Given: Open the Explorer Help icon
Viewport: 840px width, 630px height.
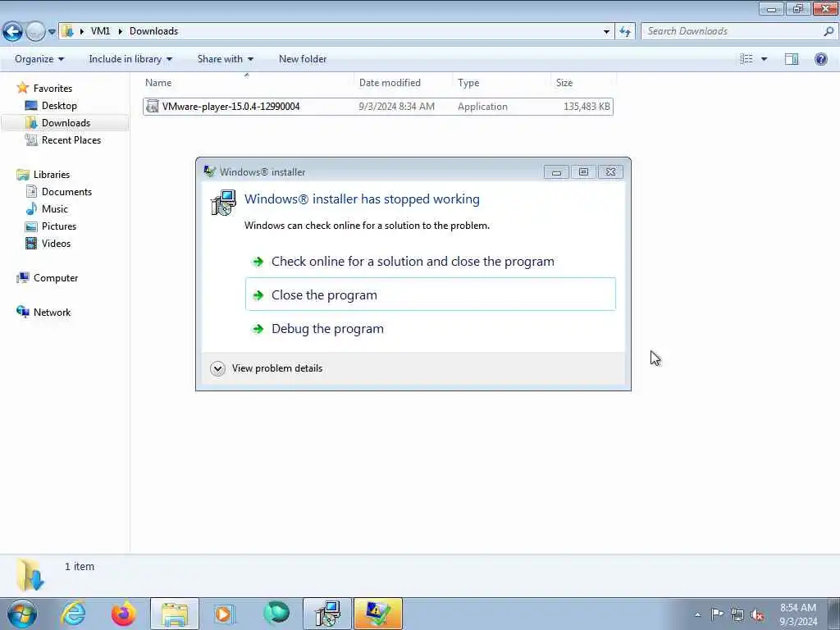Looking at the screenshot, I should click(820, 59).
